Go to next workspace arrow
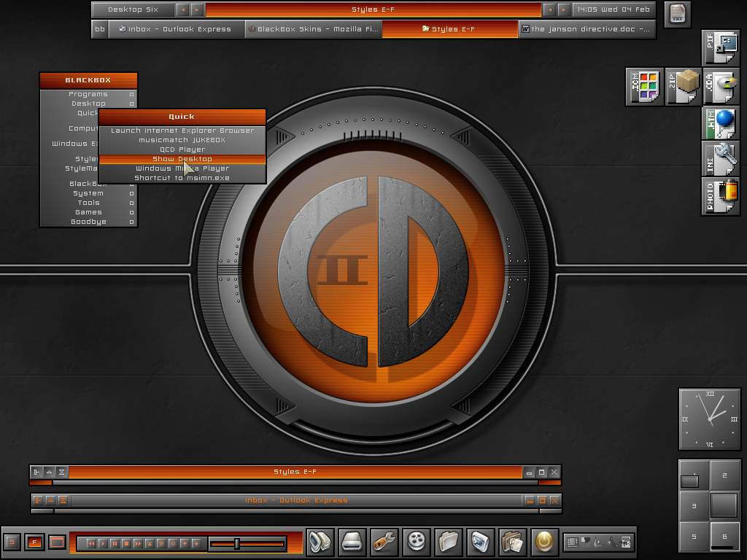The image size is (747, 560). pyautogui.click(x=197, y=9)
